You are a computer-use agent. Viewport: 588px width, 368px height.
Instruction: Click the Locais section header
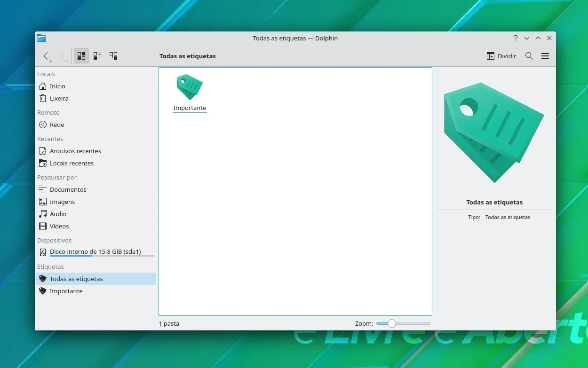46,74
